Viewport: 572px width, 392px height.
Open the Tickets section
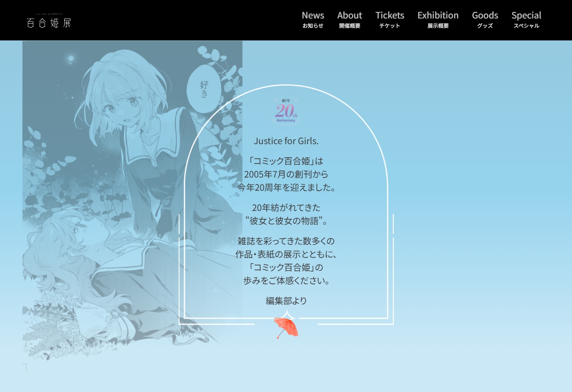(x=389, y=20)
